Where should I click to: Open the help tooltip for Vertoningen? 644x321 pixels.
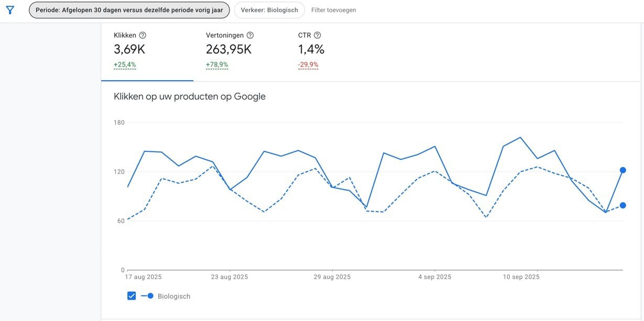[249, 35]
